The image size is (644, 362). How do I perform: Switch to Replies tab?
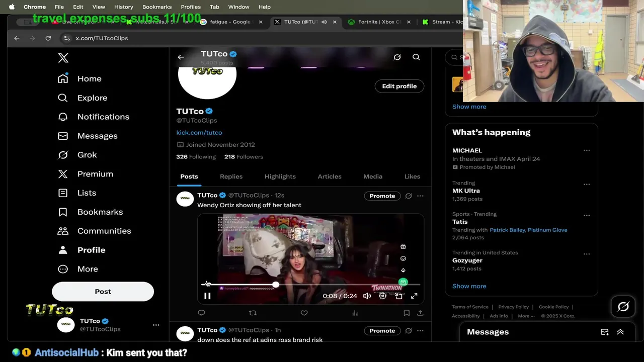coord(231,176)
